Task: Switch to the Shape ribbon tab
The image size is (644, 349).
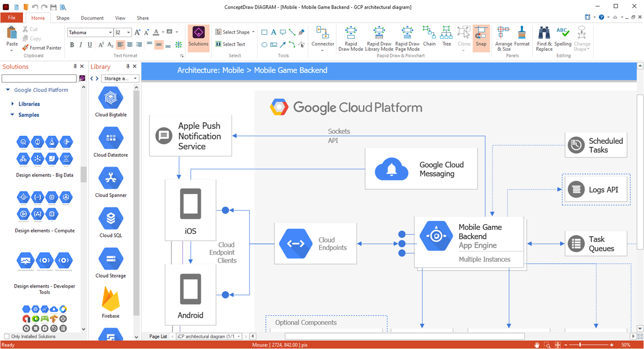Action: [x=63, y=18]
